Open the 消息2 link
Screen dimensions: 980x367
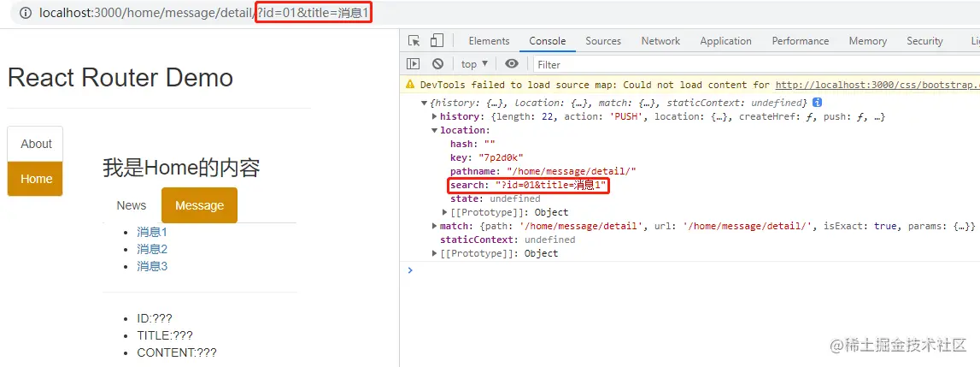tap(152, 249)
